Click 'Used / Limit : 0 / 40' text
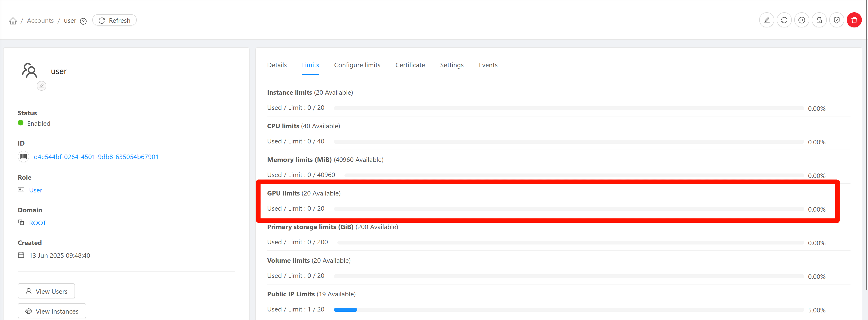The width and height of the screenshot is (868, 320). [296, 141]
